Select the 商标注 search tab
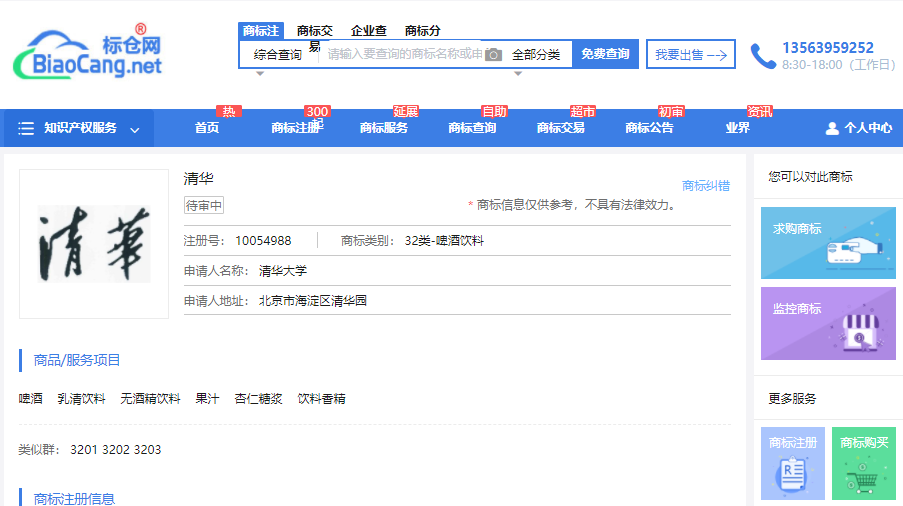903x506 pixels. click(260, 31)
